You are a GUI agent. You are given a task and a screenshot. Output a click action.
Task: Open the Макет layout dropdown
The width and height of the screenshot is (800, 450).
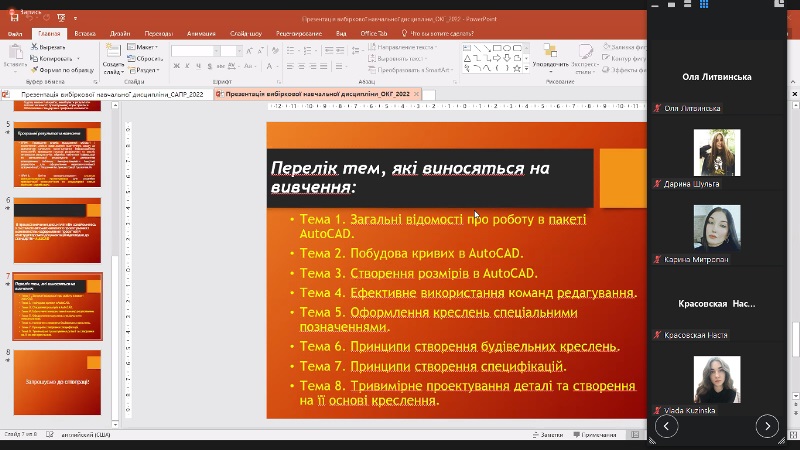tap(142, 47)
